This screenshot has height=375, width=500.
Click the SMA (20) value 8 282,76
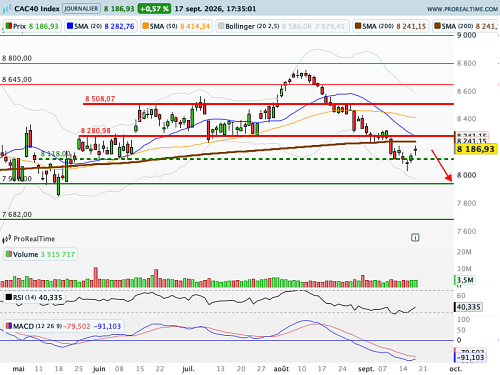click(x=119, y=26)
